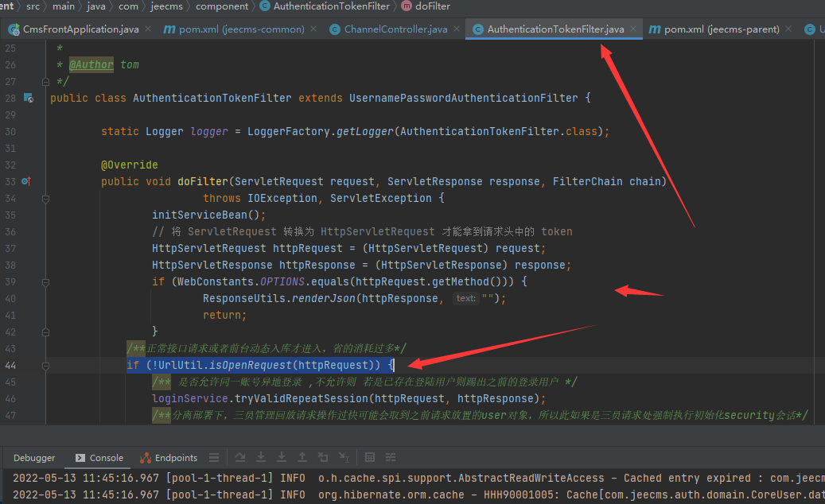Viewport: 825px width, 504px height.
Task: Click the AuthenticationTokenFilter breadcrumb
Action: [332, 6]
